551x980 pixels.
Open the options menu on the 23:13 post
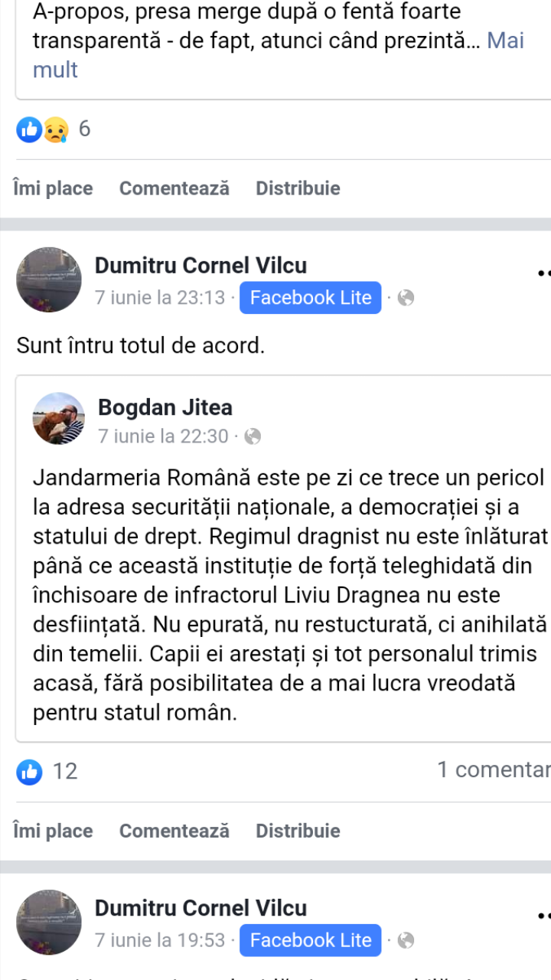click(x=543, y=272)
